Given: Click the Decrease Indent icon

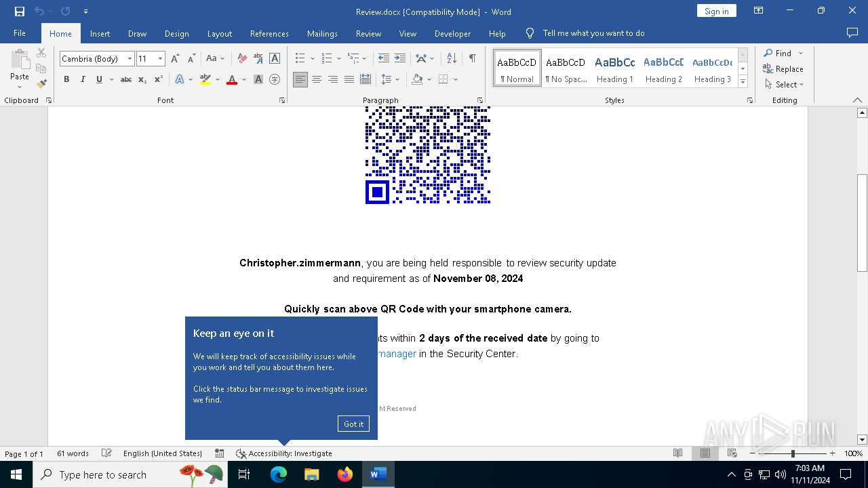Looking at the screenshot, I should pyautogui.click(x=384, y=59).
